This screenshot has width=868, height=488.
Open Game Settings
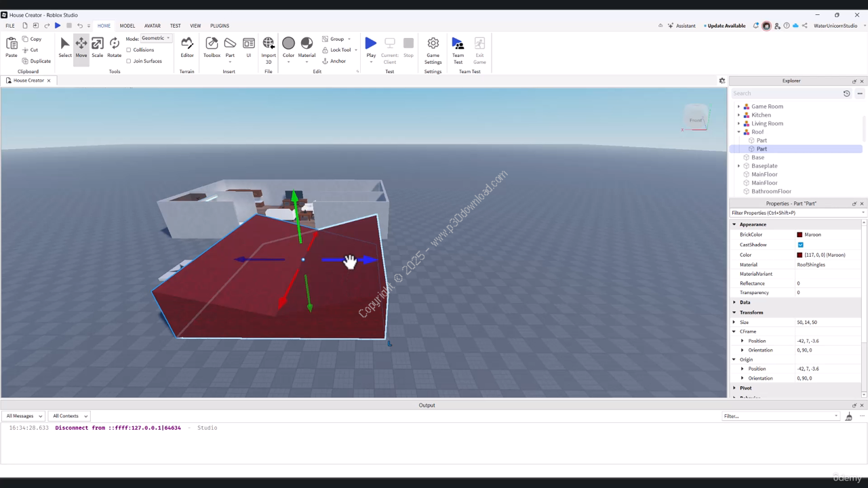click(433, 49)
